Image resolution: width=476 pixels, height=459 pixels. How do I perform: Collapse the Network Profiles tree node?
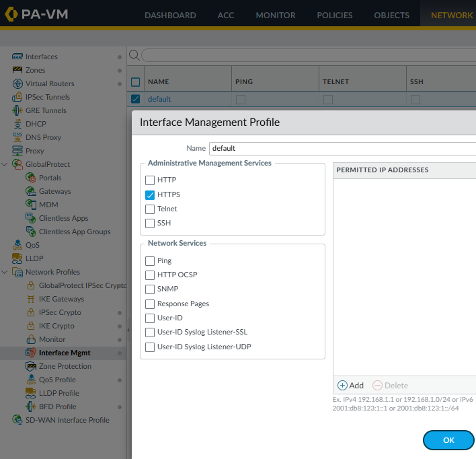5,272
